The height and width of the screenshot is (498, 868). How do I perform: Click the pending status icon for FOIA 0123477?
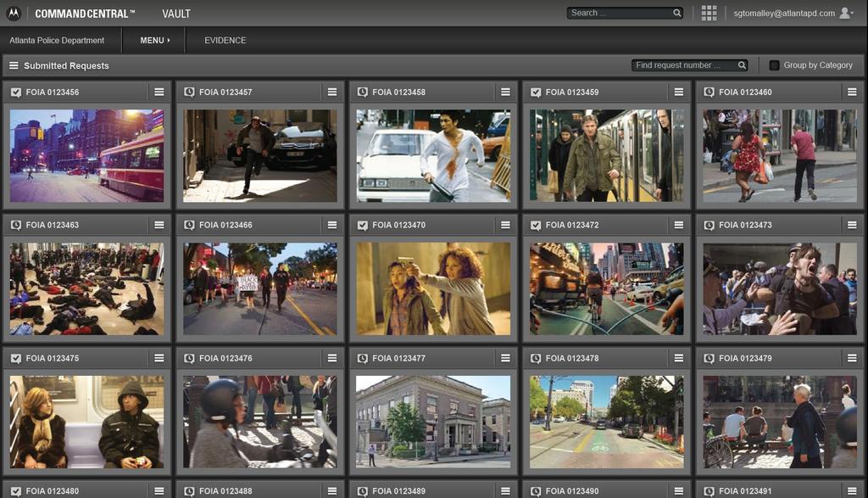tap(363, 358)
